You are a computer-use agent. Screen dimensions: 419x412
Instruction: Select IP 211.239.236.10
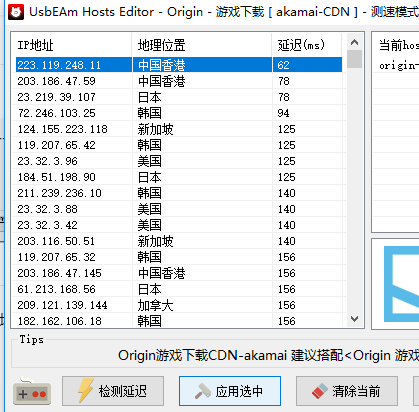click(x=59, y=193)
